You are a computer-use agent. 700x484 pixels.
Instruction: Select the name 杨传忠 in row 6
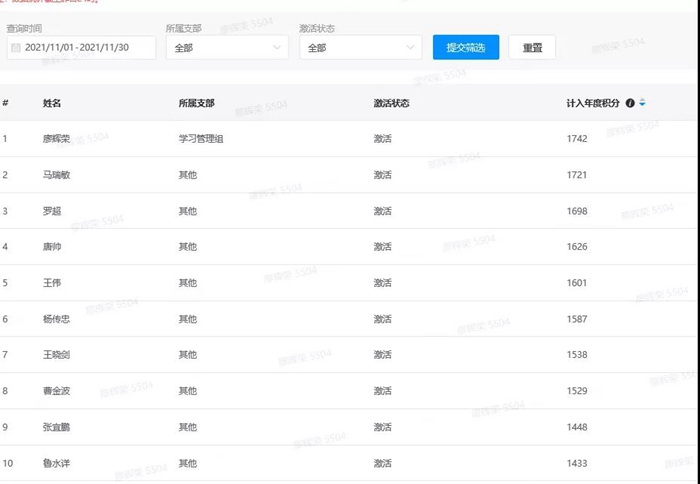click(57, 319)
